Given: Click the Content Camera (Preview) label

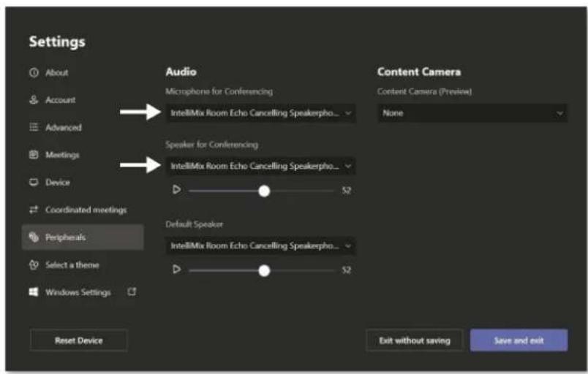Looking at the screenshot, I should click(x=424, y=91).
